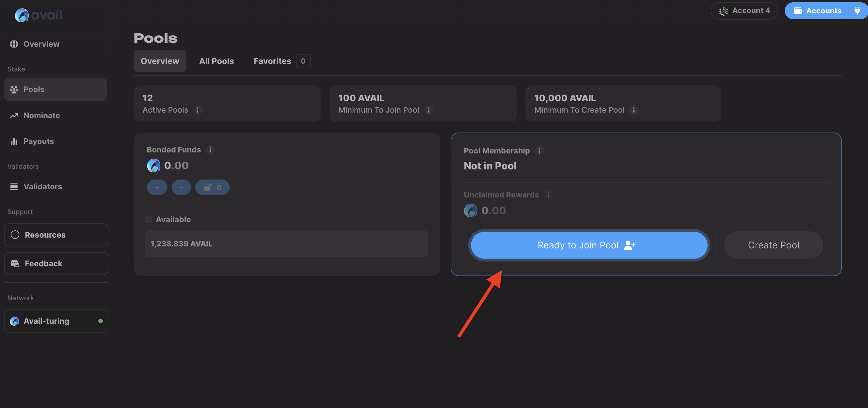Click the Unclaimed Rewards info icon
Image resolution: width=868 pixels, height=408 pixels.
[x=548, y=195]
